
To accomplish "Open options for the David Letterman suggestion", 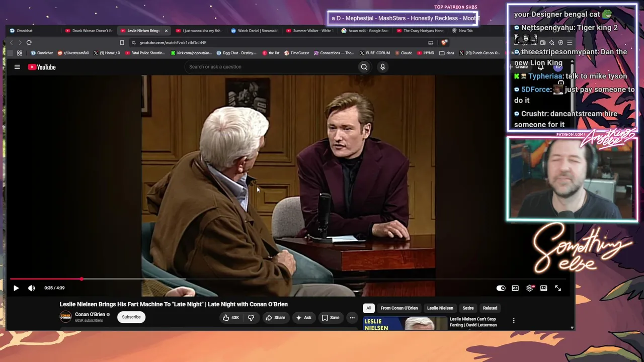I will pyautogui.click(x=514, y=321).
